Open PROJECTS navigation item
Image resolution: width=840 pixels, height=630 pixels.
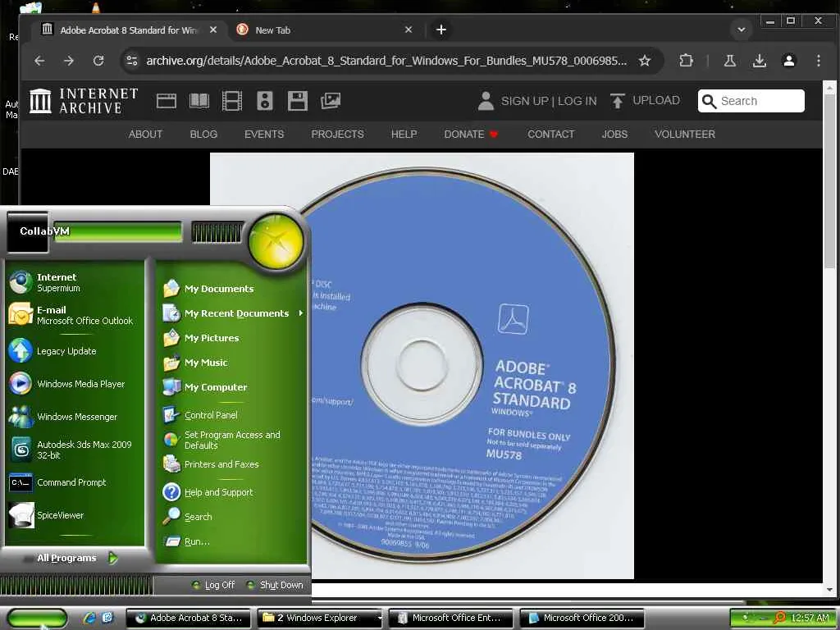coord(337,135)
